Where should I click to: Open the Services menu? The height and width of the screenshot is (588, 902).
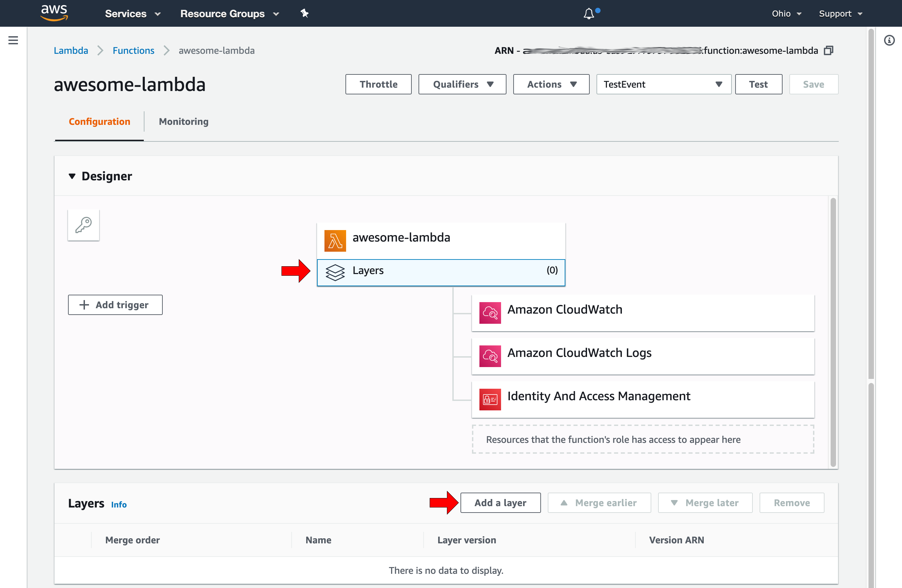coord(133,14)
